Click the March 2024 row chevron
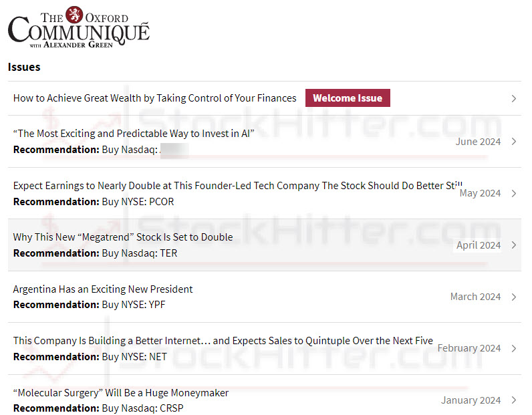 click(513, 297)
